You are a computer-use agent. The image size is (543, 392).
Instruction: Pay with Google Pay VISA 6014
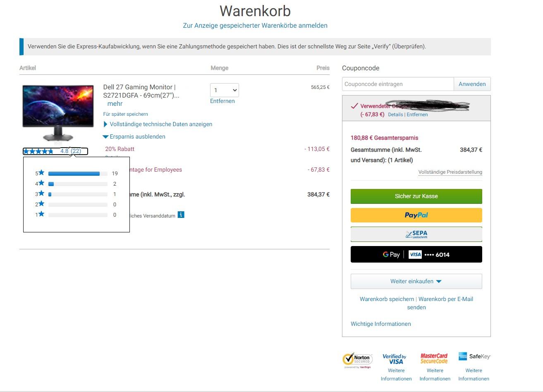click(x=416, y=254)
